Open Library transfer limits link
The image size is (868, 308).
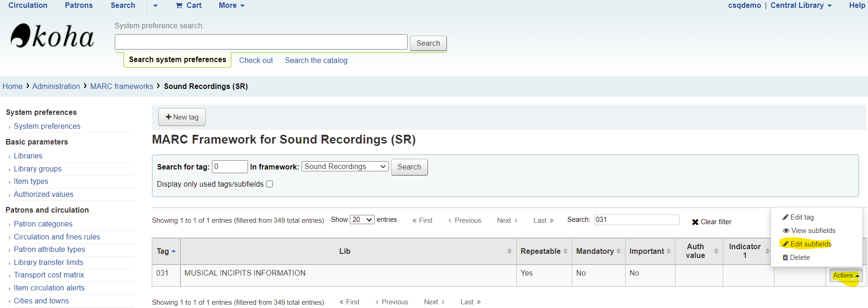pyautogui.click(x=49, y=263)
